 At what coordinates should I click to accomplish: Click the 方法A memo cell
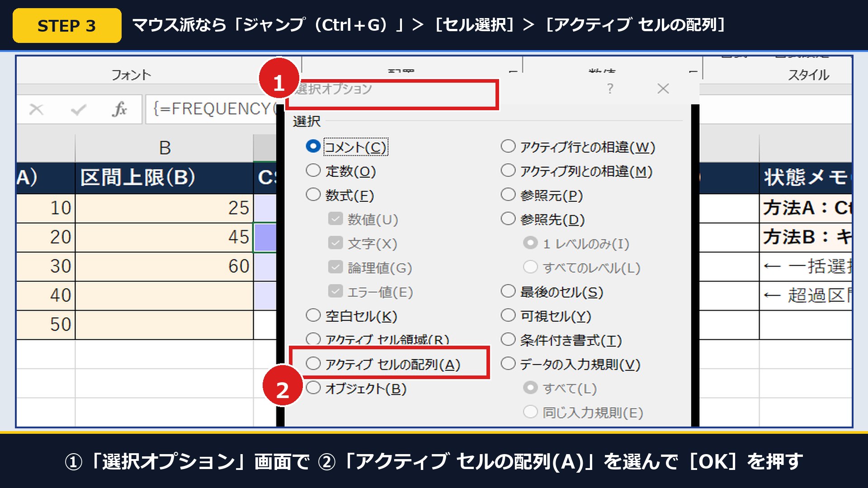pos(806,208)
